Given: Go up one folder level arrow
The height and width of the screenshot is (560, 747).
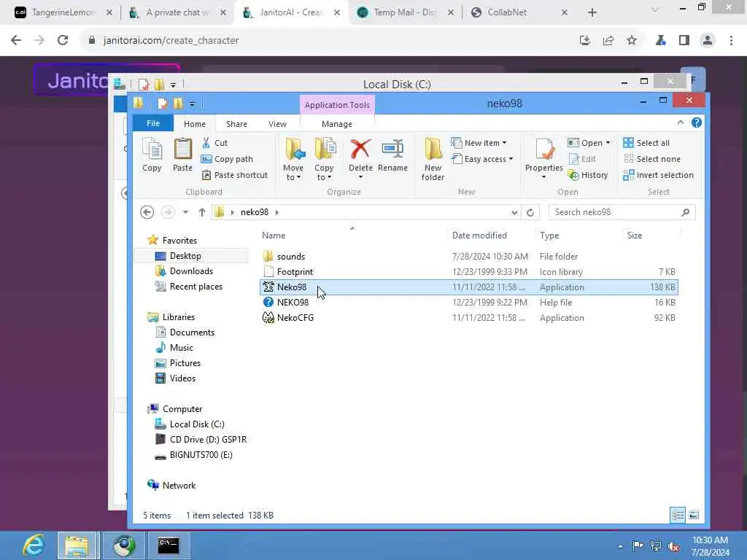Looking at the screenshot, I should 202,212.
